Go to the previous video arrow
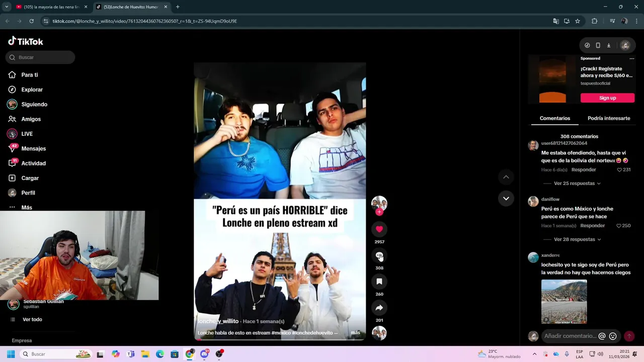The height and width of the screenshot is (362, 644). 506,177
